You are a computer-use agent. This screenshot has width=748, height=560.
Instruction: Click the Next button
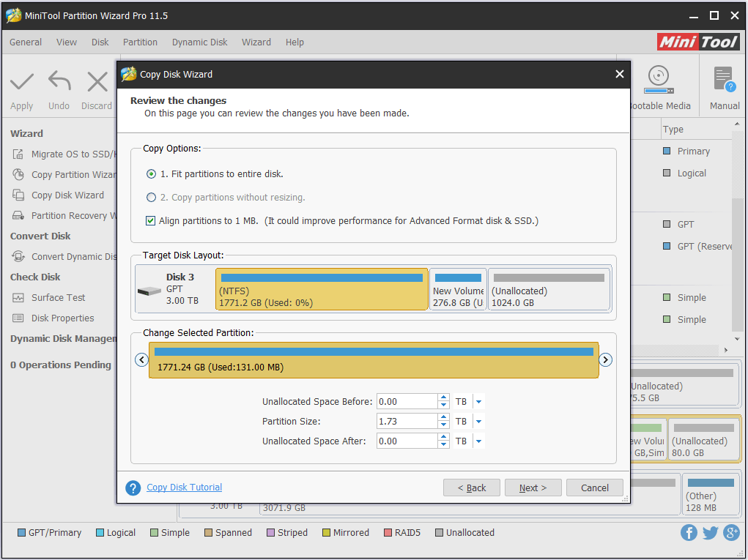(x=533, y=488)
